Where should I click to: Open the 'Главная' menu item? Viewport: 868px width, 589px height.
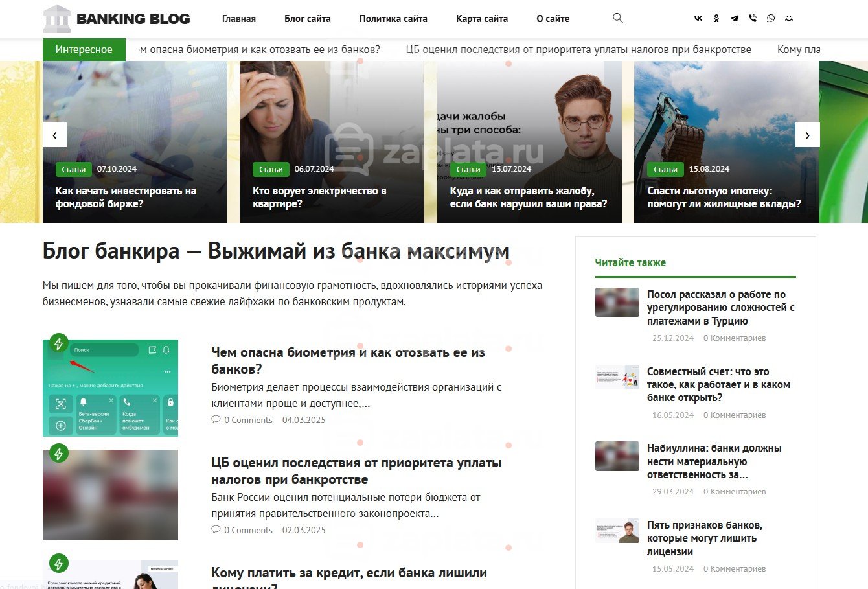pos(239,19)
